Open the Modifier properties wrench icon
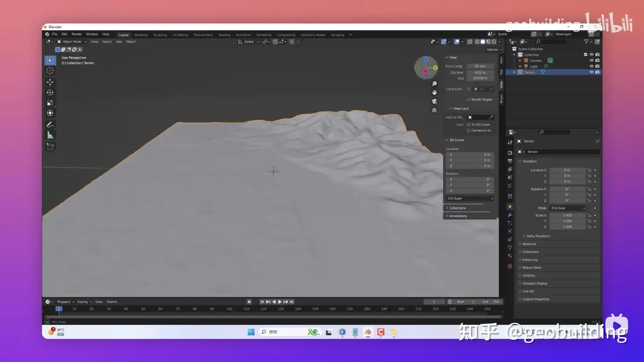The width and height of the screenshot is (644, 362). (x=510, y=215)
